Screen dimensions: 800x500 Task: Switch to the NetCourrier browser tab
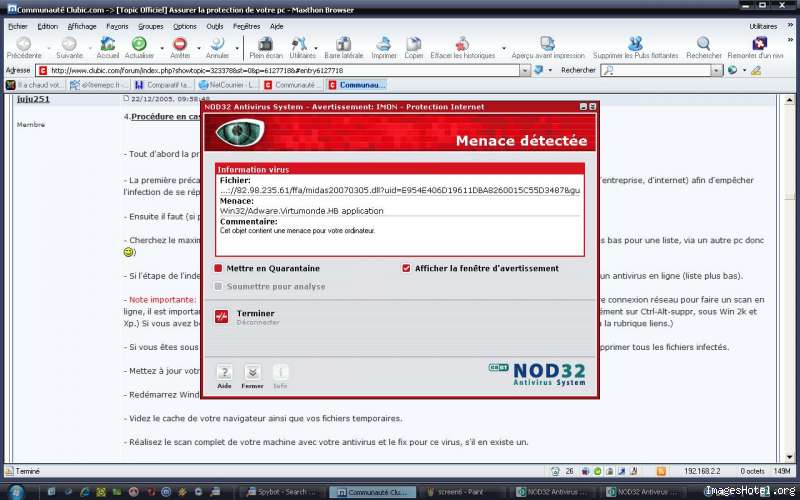click(228, 85)
